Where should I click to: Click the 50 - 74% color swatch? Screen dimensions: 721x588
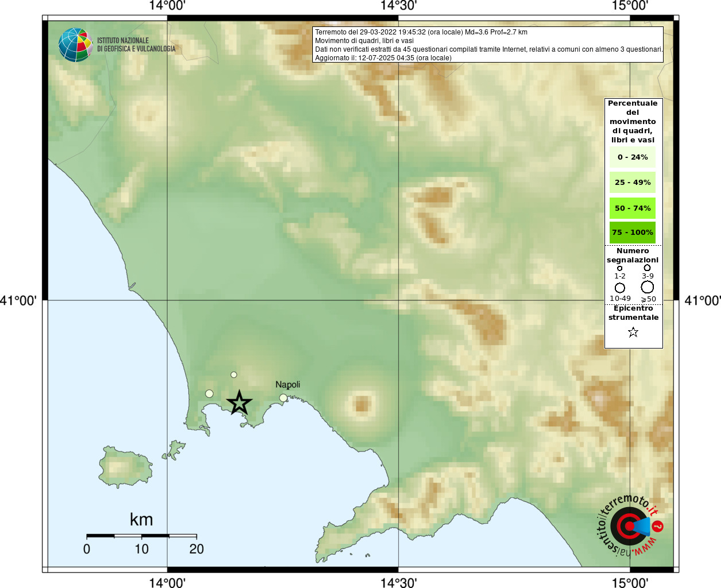pyautogui.click(x=633, y=208)
